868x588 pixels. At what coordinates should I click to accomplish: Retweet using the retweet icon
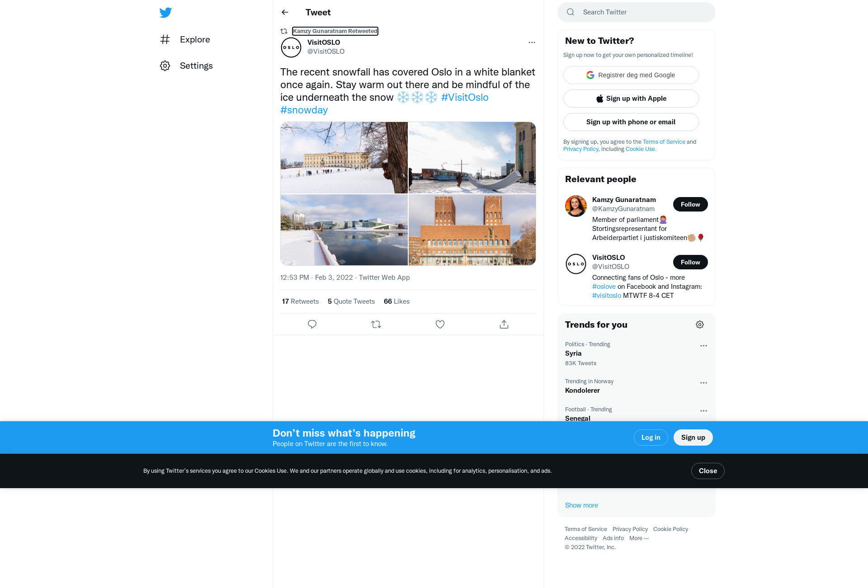click(x=376, y=325)
